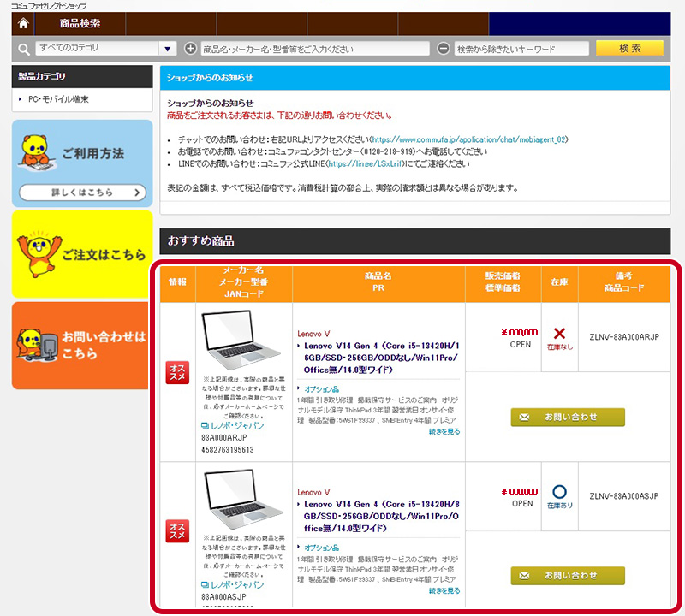Click the 在庫あり in-stock circle icon

pyautogui.click(x=559, y=492)
